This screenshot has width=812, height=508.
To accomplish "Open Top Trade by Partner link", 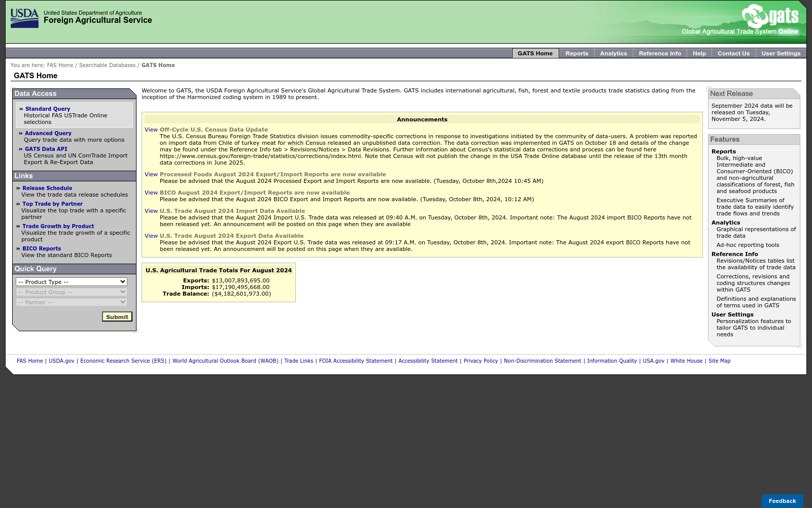I will pos(52,204).
